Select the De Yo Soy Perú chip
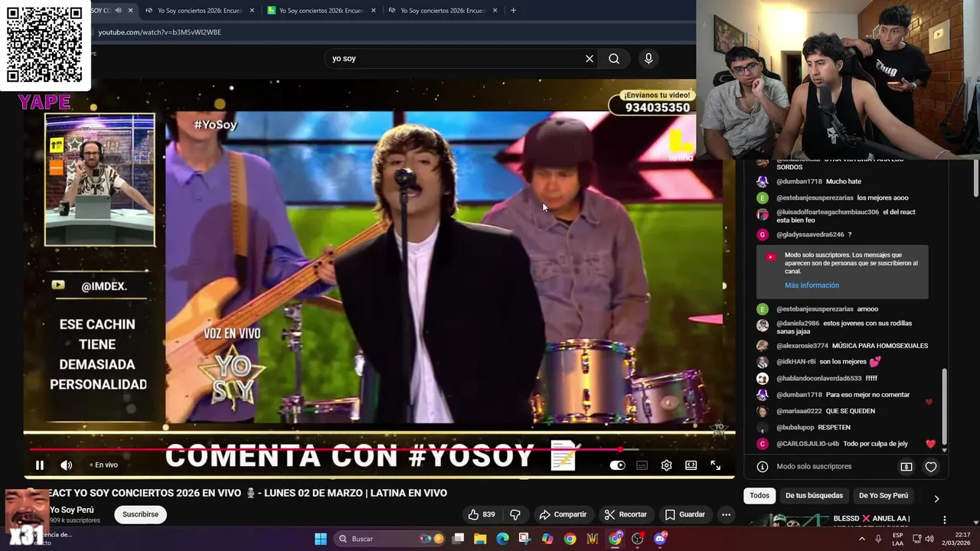Viewport: 980px width, 551px height. pyautogui.click(x=884, y=496)
